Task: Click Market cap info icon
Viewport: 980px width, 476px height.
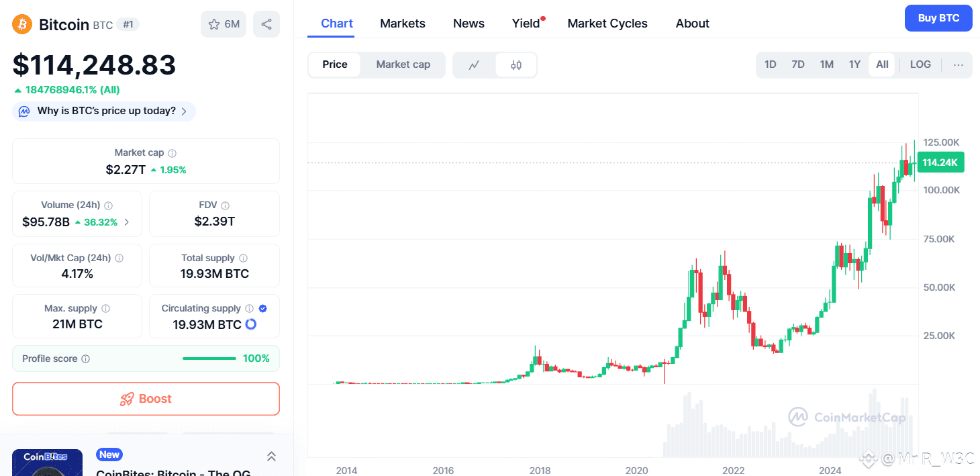Action: [173, 153]
